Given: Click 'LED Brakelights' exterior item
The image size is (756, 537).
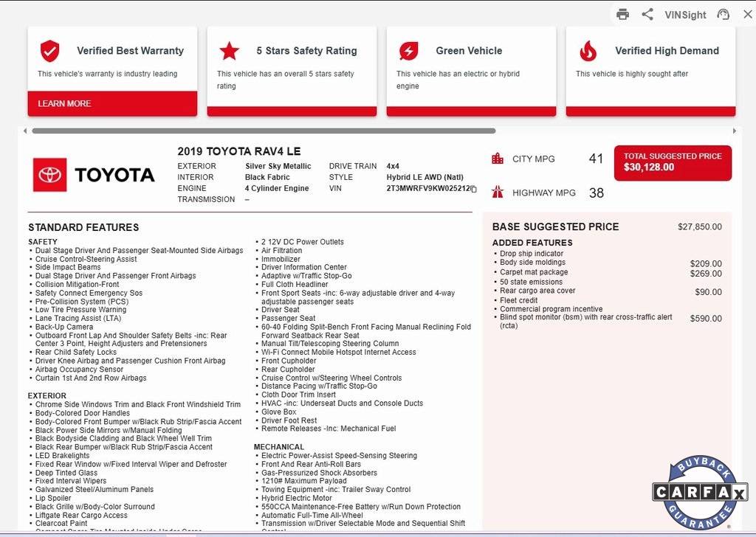Looking at the screenshot, I should pyautogui.click(x=62, y=456).
